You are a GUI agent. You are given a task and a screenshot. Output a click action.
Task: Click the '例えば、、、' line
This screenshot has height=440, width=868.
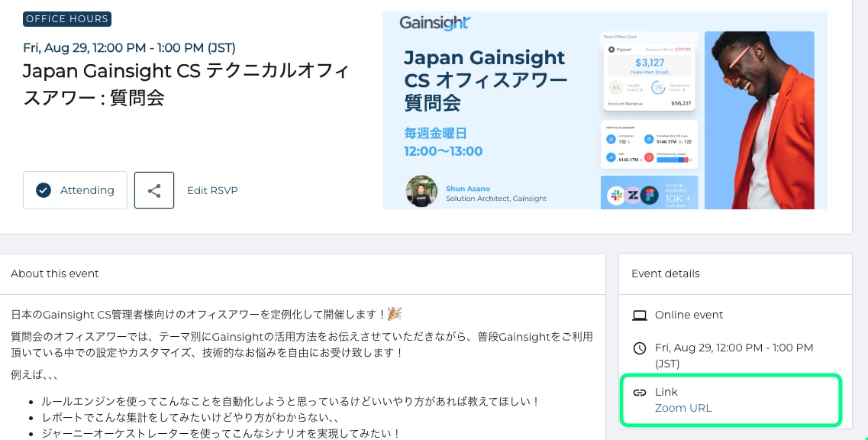34,374
